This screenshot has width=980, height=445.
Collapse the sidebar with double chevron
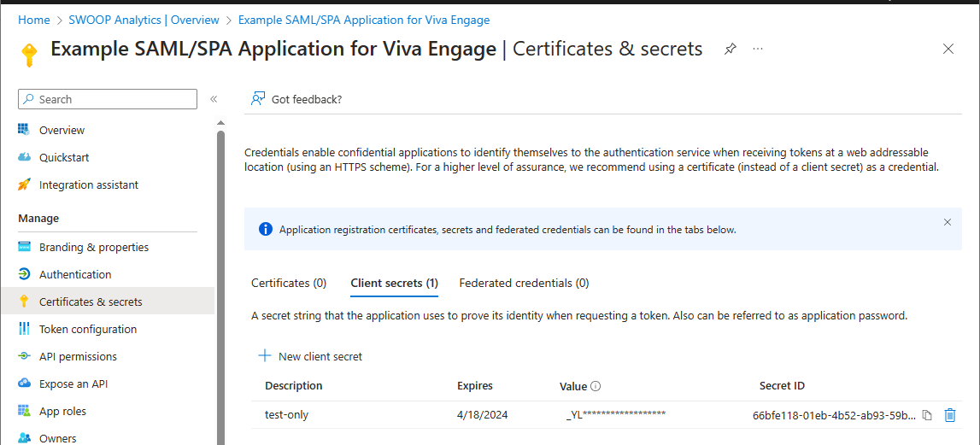point(213,99)
